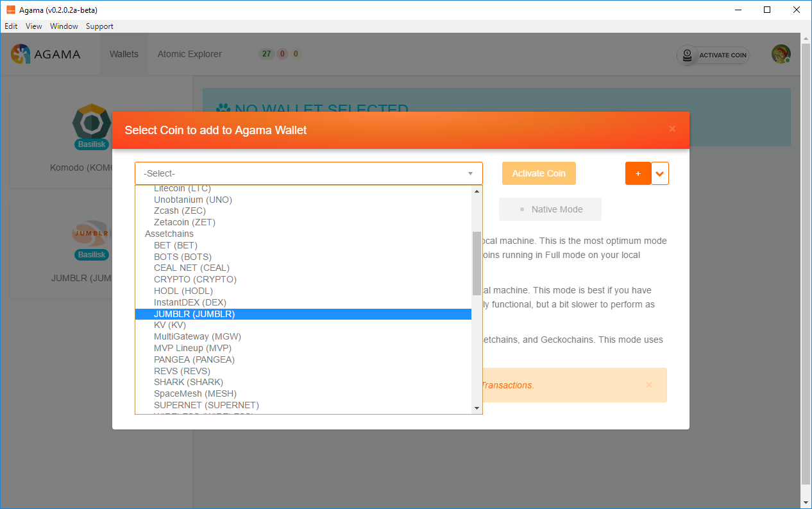Image resolution: width=812 pixels, height=509 pixels.
Task: Choose MultiGateway (MGW) option
Action: (303, 336)
